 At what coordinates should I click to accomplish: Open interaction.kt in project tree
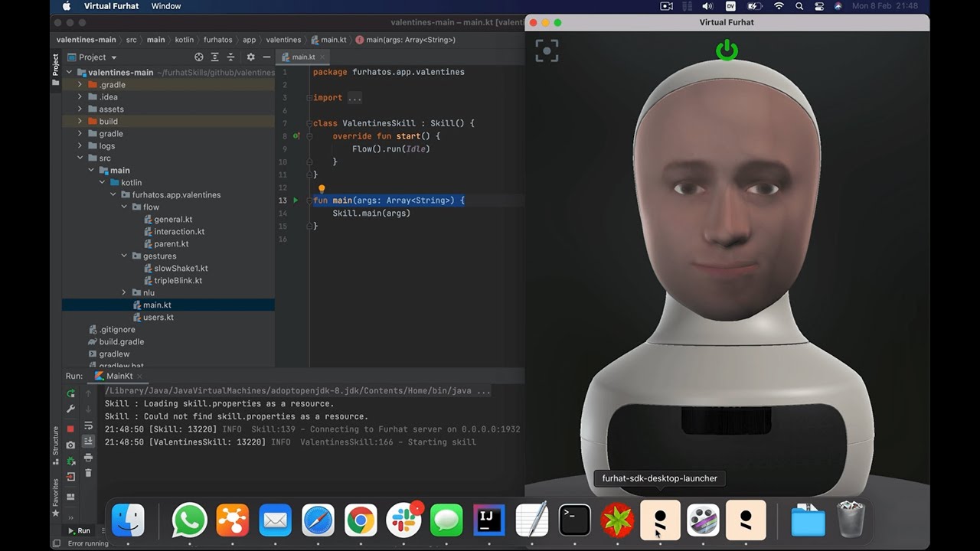click(179, 232)
